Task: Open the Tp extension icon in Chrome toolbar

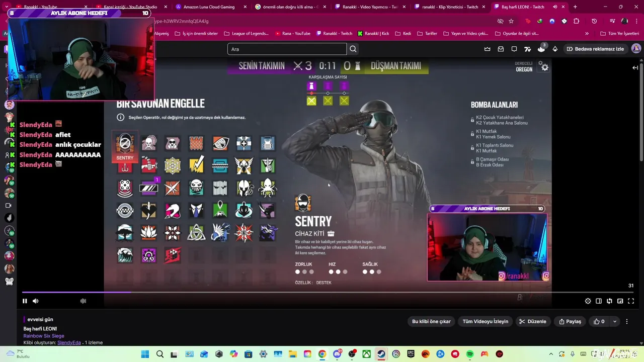Action: click(527, 21)
